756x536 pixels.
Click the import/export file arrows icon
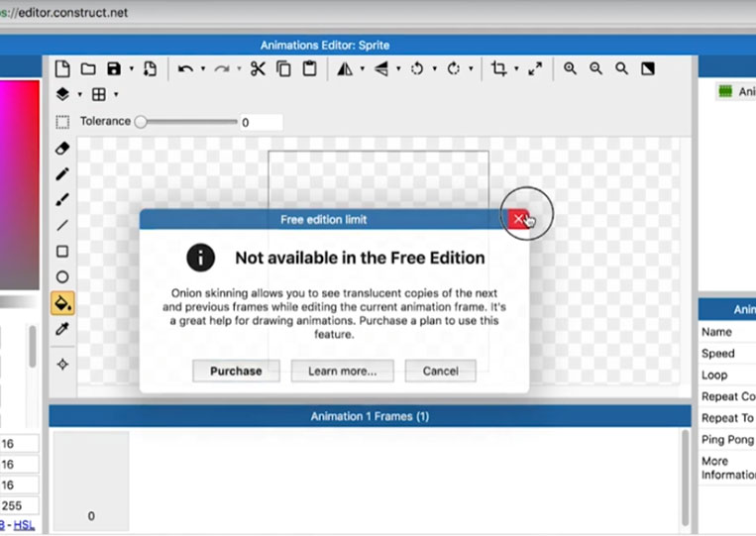(x=150, y=69)
